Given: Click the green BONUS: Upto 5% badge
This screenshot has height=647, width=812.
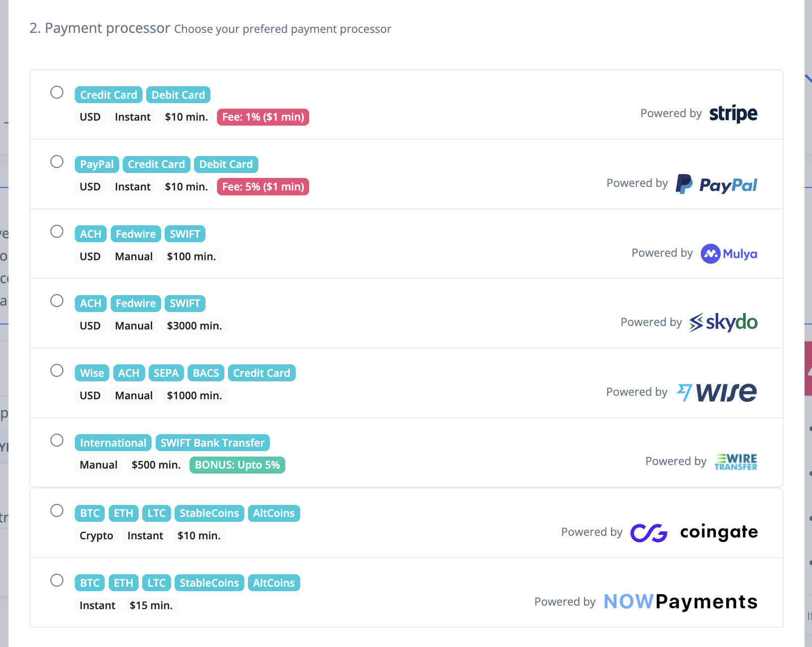Looking at the screenshot, I should (x=237, y=465).
